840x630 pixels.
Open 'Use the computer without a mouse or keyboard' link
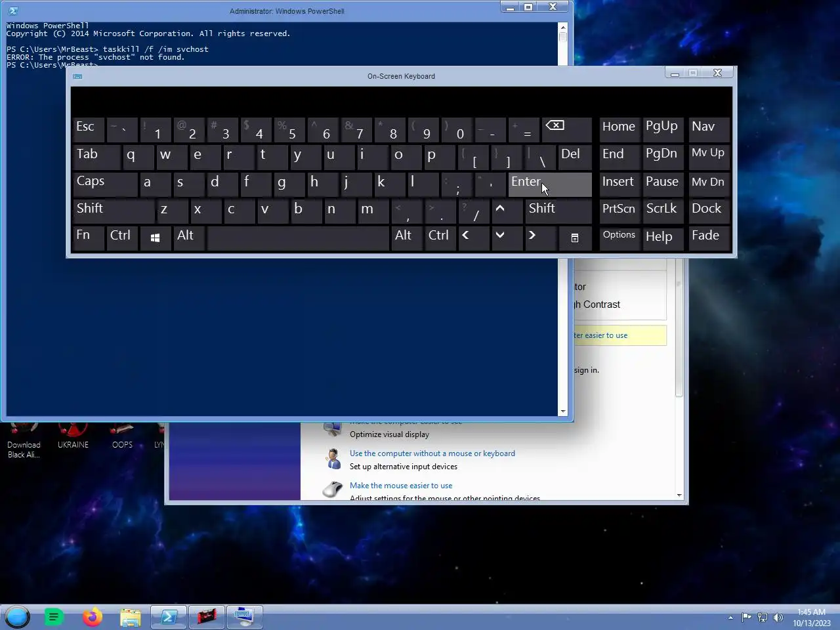432,453
